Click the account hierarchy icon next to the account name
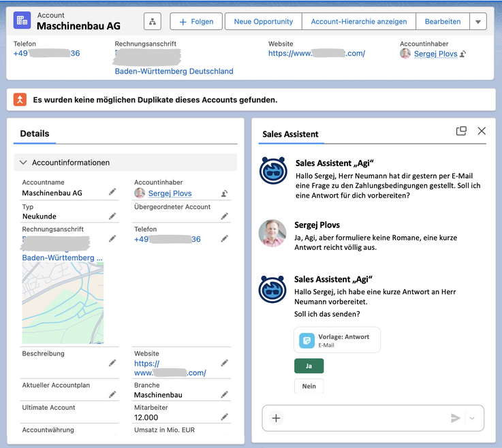502x448 pixels. coord(152,22)
